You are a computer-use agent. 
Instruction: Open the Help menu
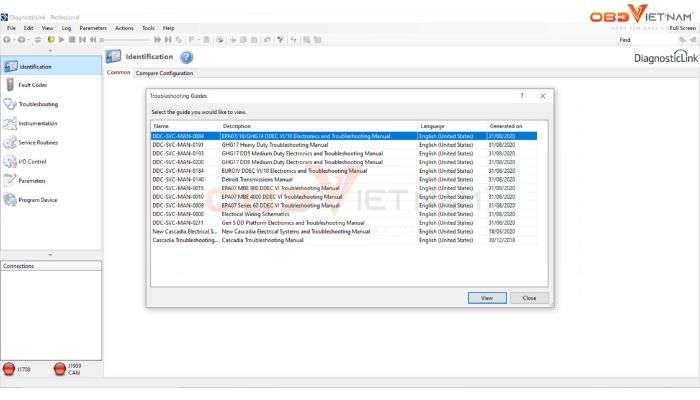pos(168,28)
